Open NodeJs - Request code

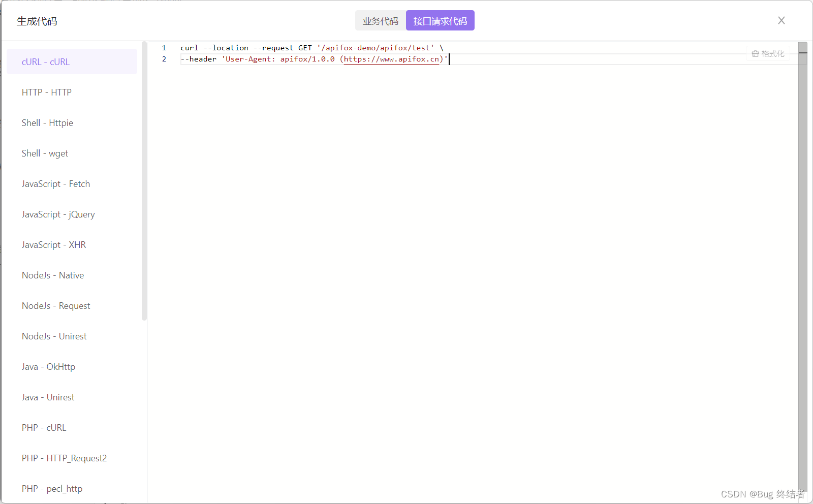[x=72, y=305]
